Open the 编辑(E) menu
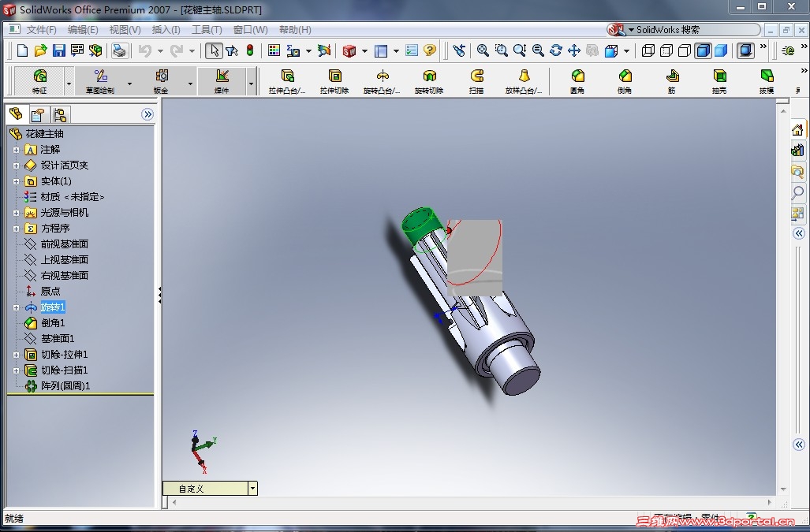This screenshot has height=532, width=810. click(83, 30)
